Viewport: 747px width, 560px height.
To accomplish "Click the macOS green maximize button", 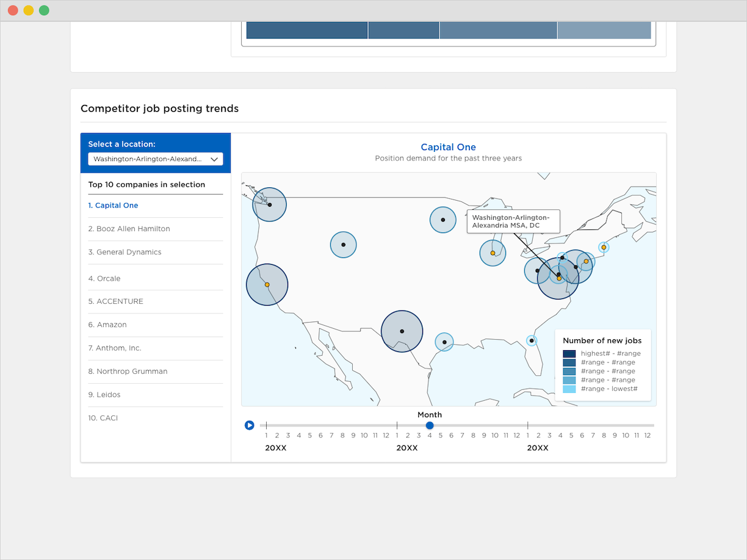I will click(44, 10).
